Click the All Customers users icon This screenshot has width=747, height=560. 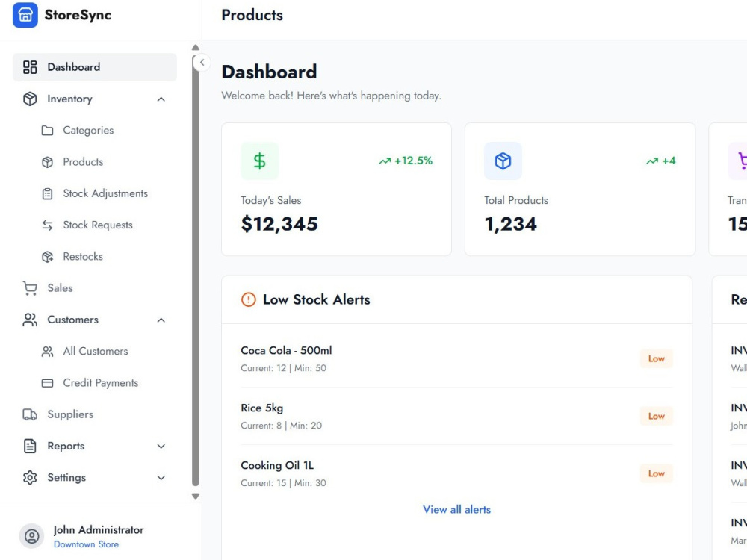pyautogui.click(x=47, y=352)
